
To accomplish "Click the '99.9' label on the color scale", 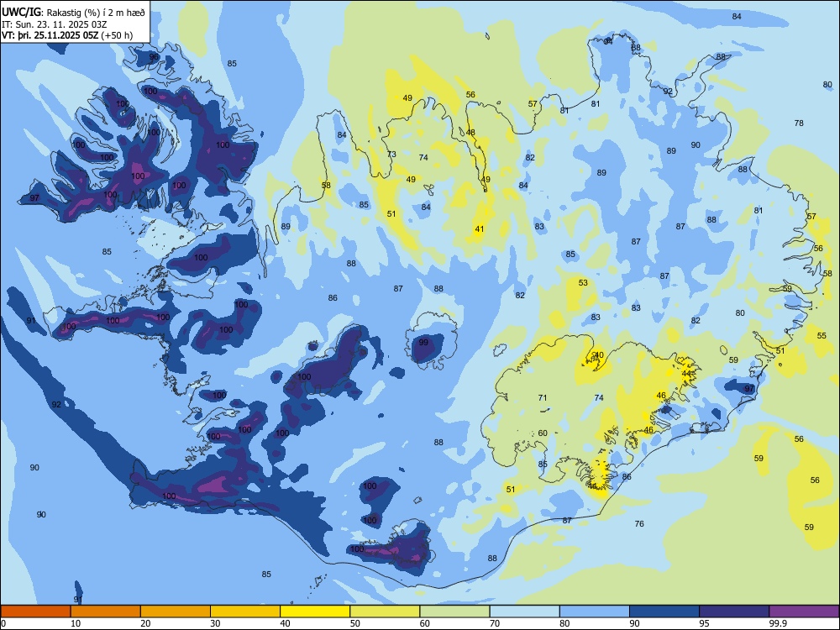I will [x=778, y=623].
